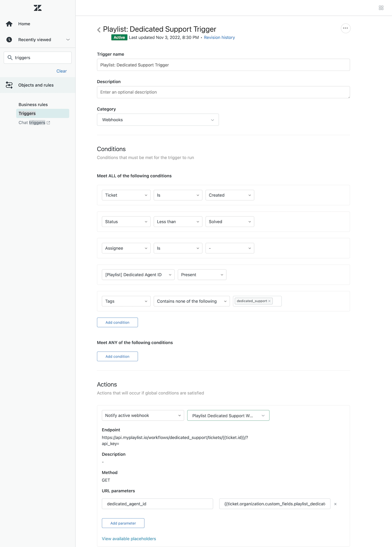Open the three-dot options menu

[346, 28]
